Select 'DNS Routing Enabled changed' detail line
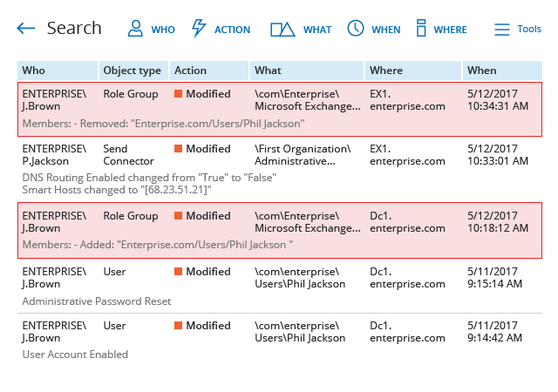 [149, 177]
